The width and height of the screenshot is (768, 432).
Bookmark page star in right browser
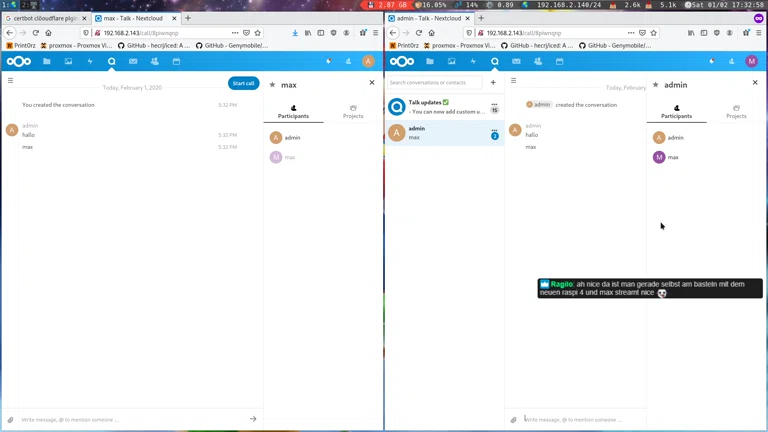(653, 33)
